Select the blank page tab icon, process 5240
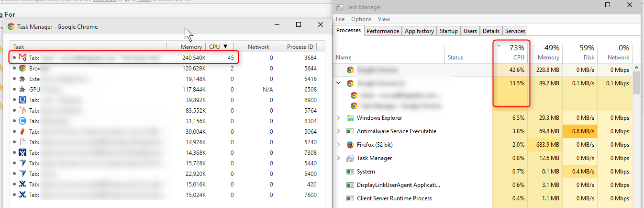 22,142
